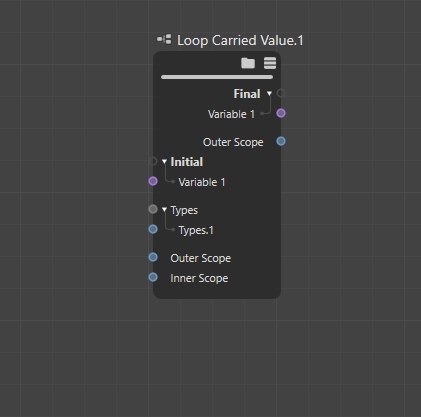Click the node icon beside Loop Carried Value.1 title
421x417 pixels.
pyautogui.click(x=164, y=39)
